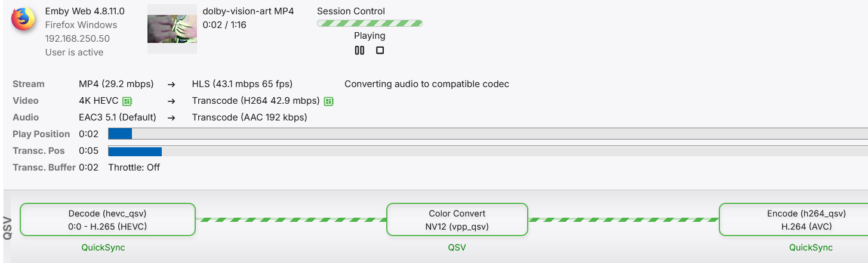Screen dimensions: 868x263
Task: Open the dolby-vision-art video thumbnail
Action: [172, 29]
